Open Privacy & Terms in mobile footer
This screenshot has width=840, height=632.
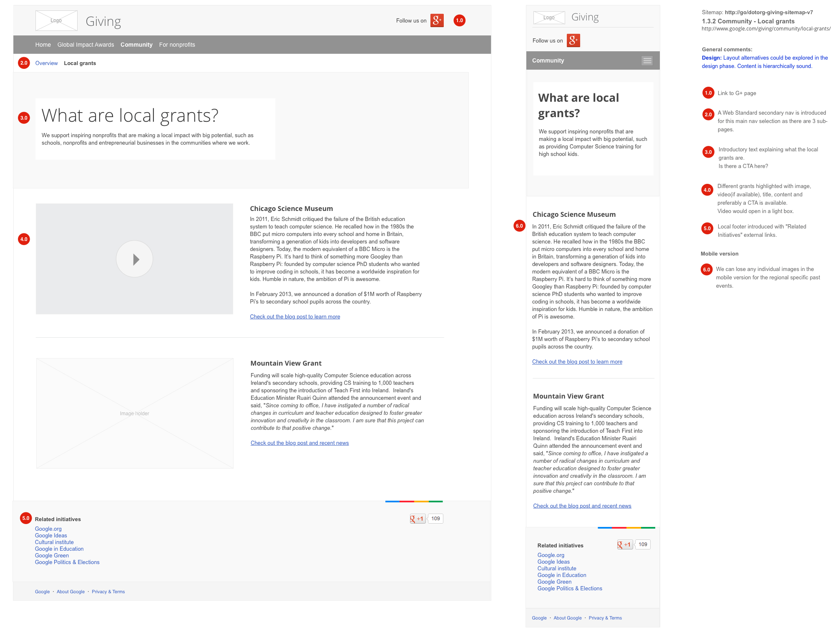(605, 618)
